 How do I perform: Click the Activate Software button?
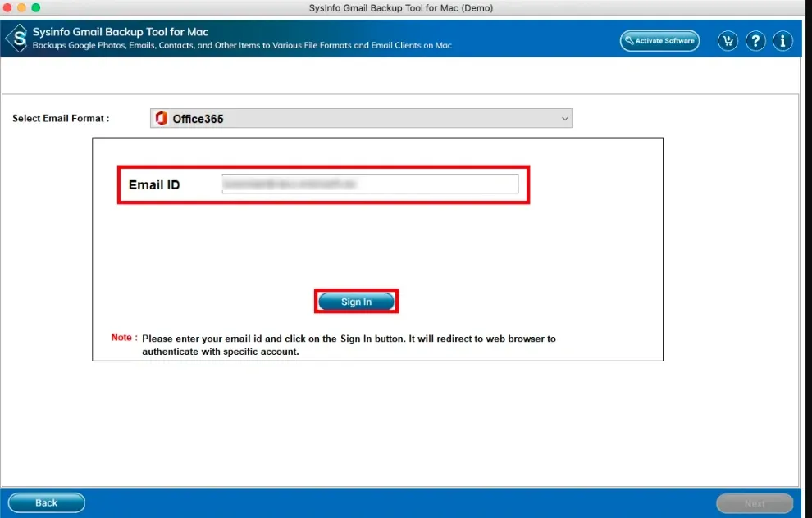[659, 41]
